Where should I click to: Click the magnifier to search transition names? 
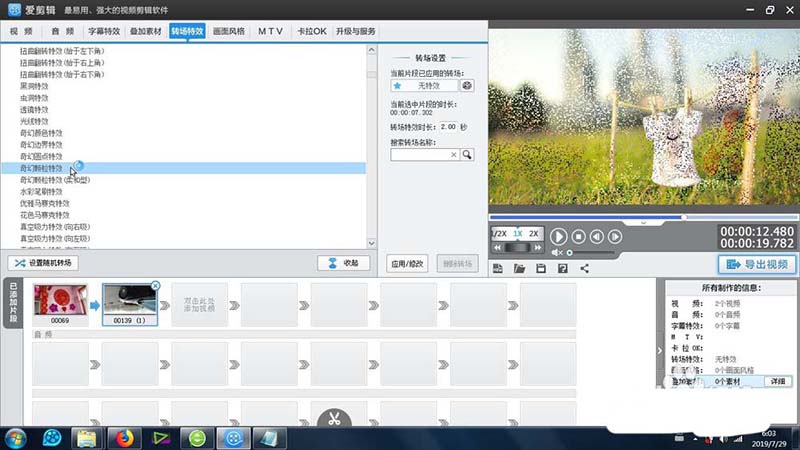click(x=467, y=155)
